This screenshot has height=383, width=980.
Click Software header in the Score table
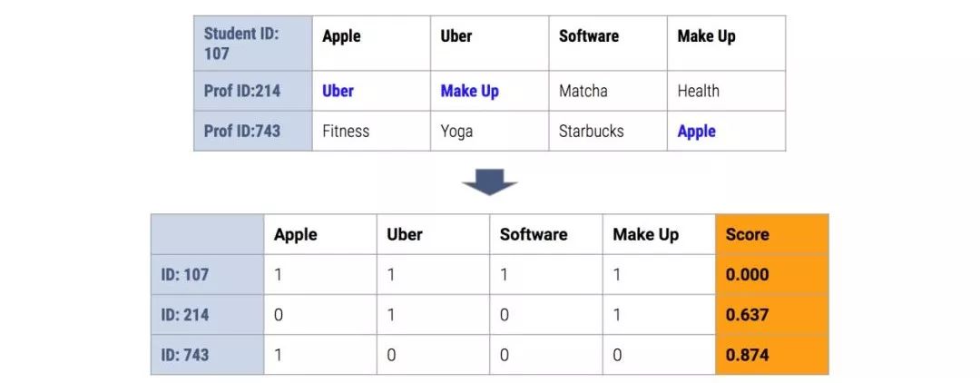click(x=534, y=234)
